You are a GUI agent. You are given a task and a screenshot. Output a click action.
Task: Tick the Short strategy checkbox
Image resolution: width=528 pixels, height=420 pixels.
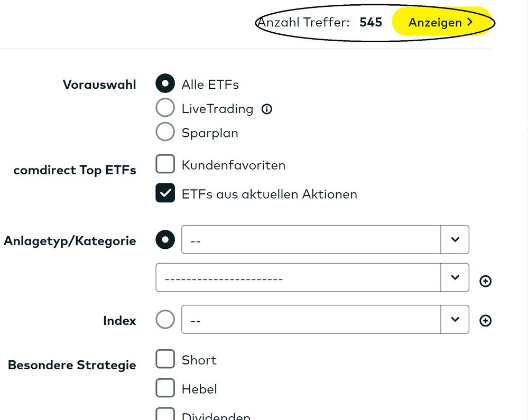point(165,359)
